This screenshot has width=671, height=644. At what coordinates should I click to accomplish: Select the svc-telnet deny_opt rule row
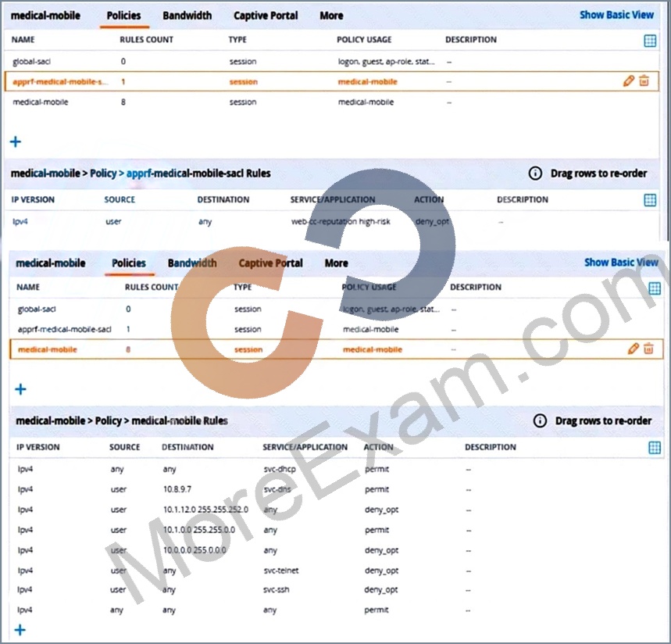336,571
